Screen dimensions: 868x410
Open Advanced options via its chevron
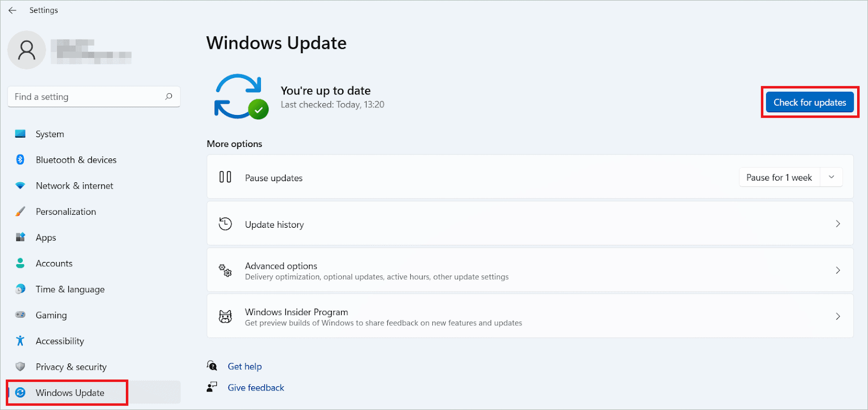point(838,270)
